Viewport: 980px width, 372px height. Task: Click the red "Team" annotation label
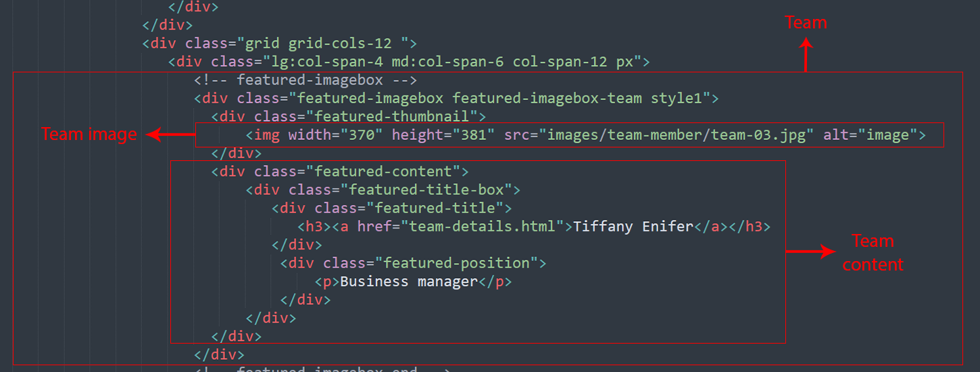coord(806,23)
